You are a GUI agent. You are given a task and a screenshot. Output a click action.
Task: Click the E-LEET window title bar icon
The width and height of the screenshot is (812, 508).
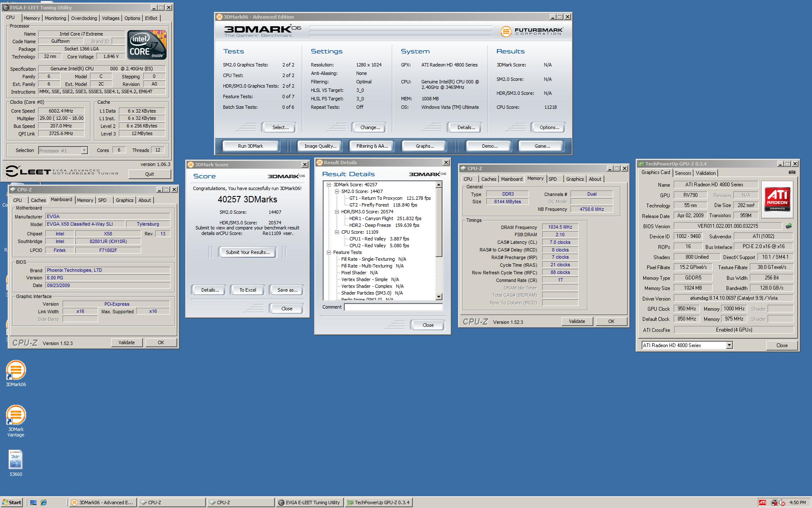coord(7,8)
